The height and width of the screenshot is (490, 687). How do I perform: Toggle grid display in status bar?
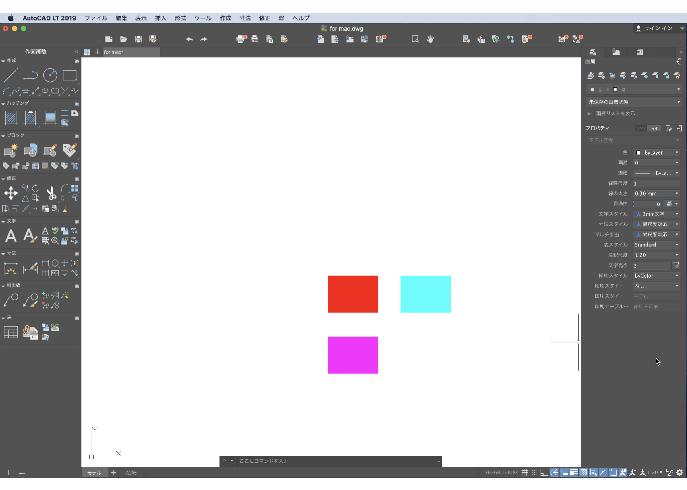[x=524, y=472]
